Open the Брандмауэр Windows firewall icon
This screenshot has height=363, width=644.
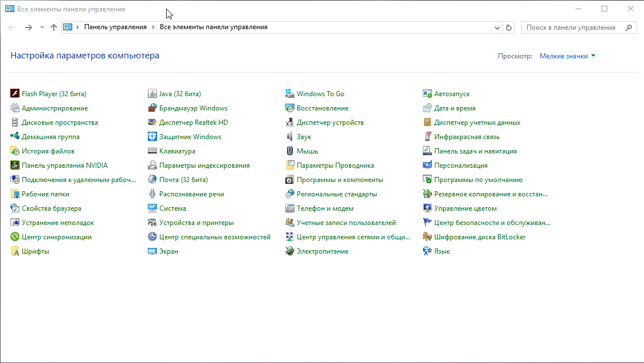point(152,108)
